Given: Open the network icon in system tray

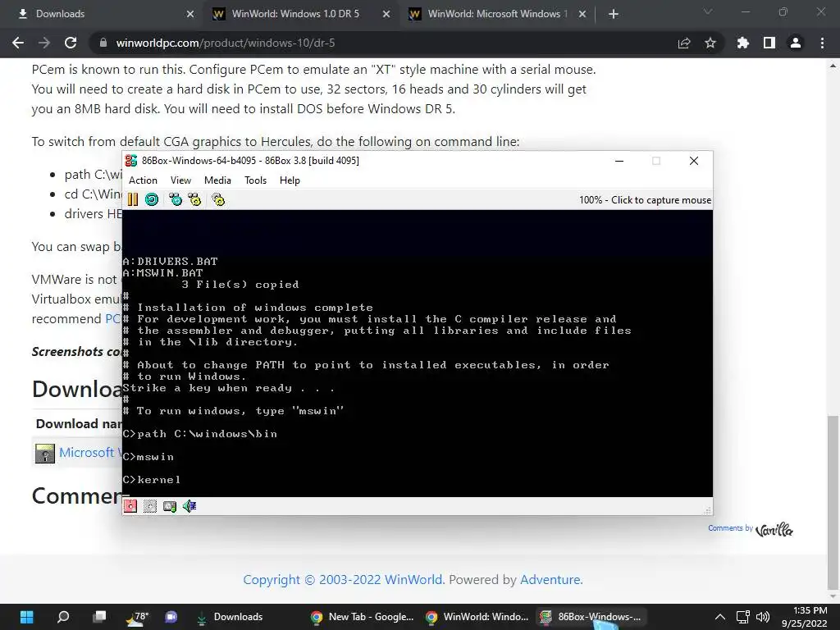Looking at the screenshot, I should (742, 617).
